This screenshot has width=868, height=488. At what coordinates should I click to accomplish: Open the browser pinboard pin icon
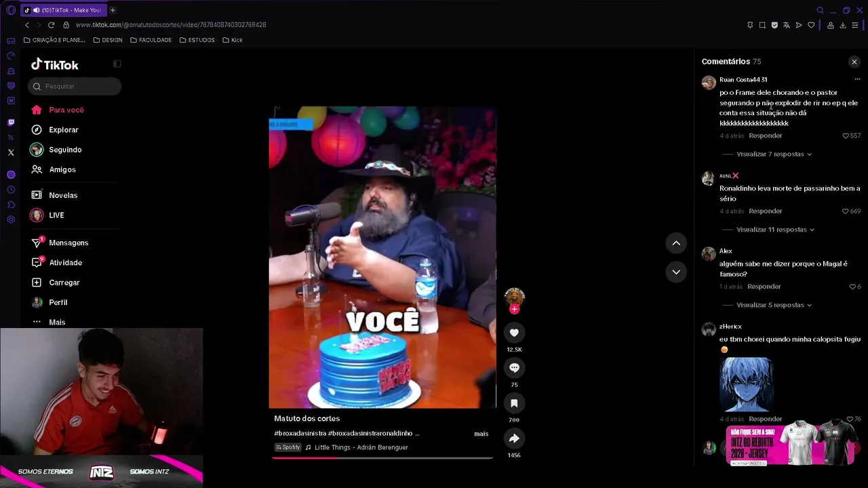coord(750,25)
